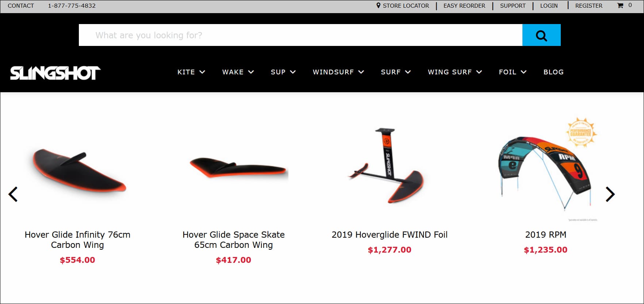Expand the Wing Surf menu dropdown

point(455,72)
